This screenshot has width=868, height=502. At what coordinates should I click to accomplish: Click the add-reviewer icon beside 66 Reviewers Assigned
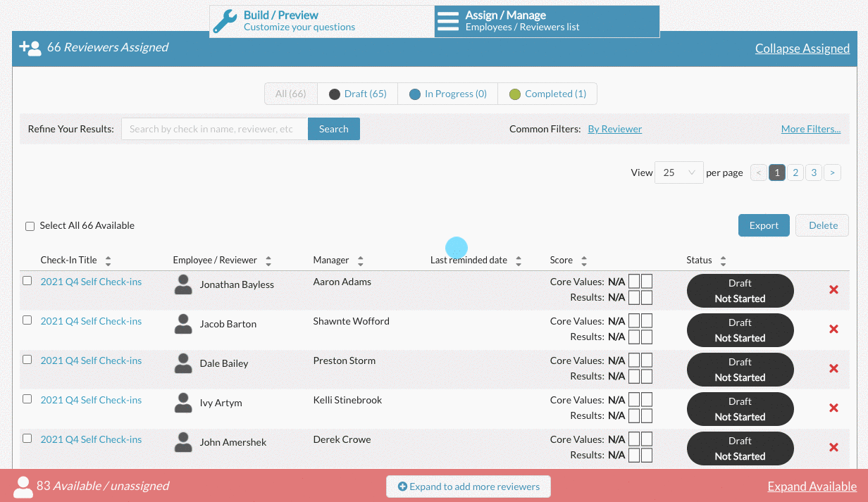pyautogui.click(x=30, y=48)
